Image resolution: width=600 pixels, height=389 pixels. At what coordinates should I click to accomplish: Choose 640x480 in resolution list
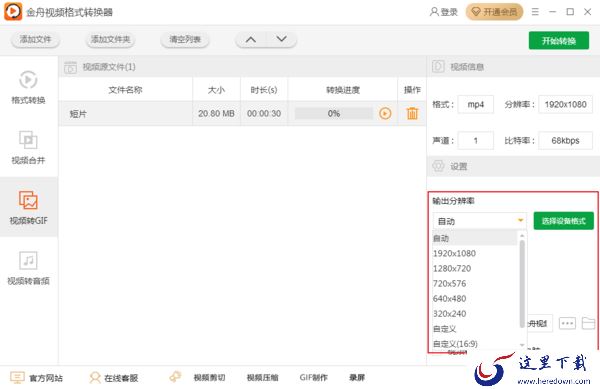click(475, 298)
